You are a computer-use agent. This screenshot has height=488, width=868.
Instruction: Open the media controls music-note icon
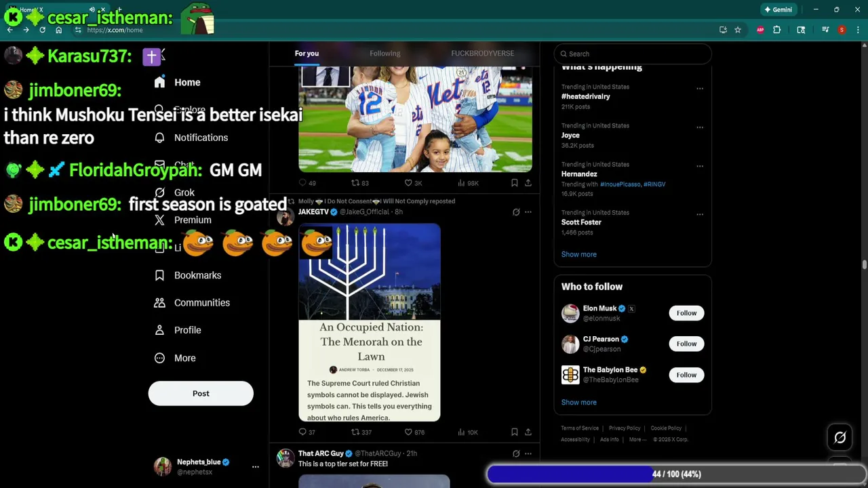pos(825,30)
